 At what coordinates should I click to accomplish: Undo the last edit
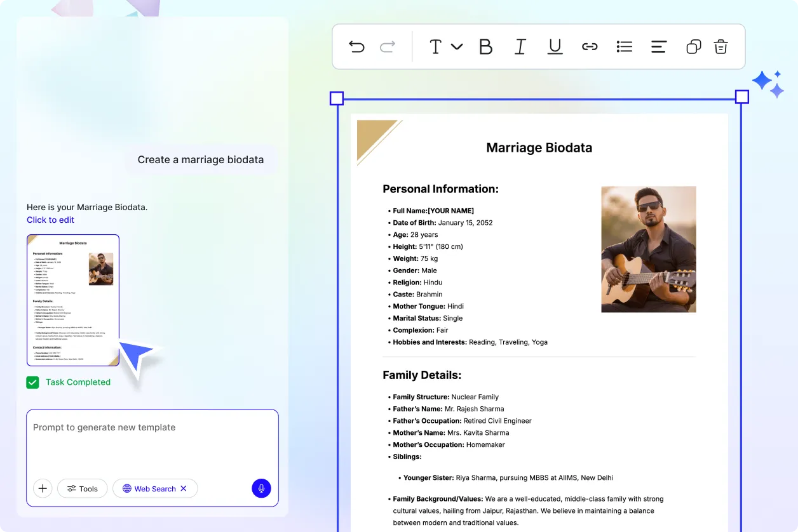click(357, 46)
